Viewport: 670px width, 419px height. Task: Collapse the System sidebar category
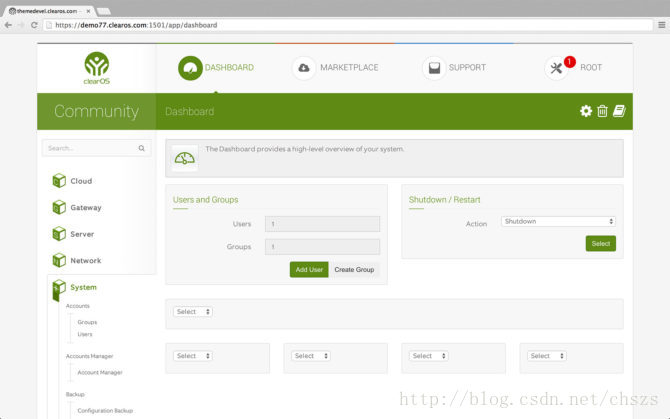pyautogui.click(x=83, y=287)
